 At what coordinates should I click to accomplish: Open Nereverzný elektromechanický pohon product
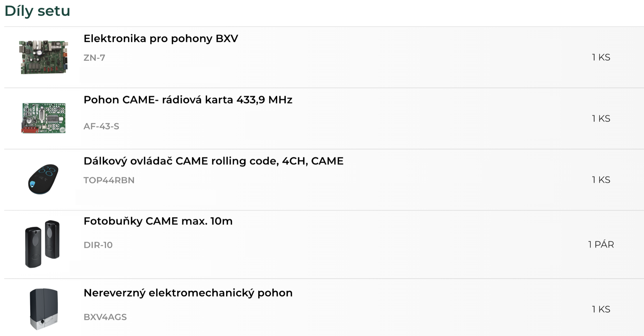click(x=188, y=293)
